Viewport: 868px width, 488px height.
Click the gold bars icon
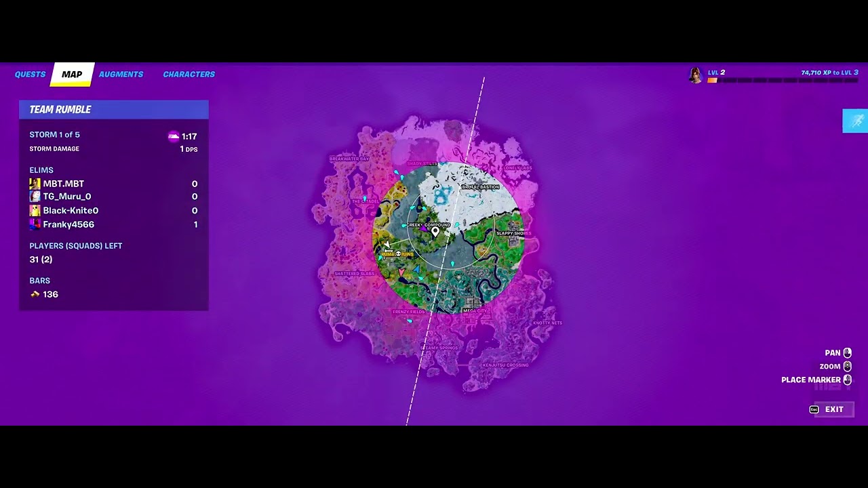[35, 294]
